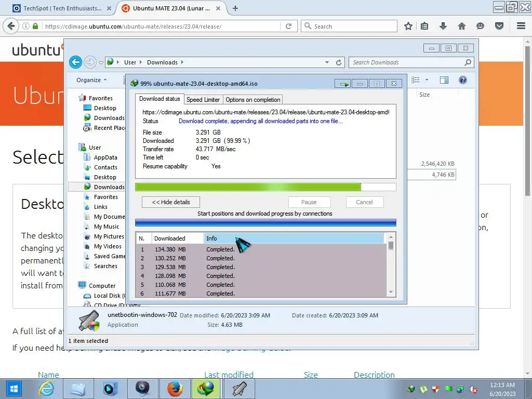Click the Downloaded column header
The image size is (532, 399).
click(x=178, y=238)
